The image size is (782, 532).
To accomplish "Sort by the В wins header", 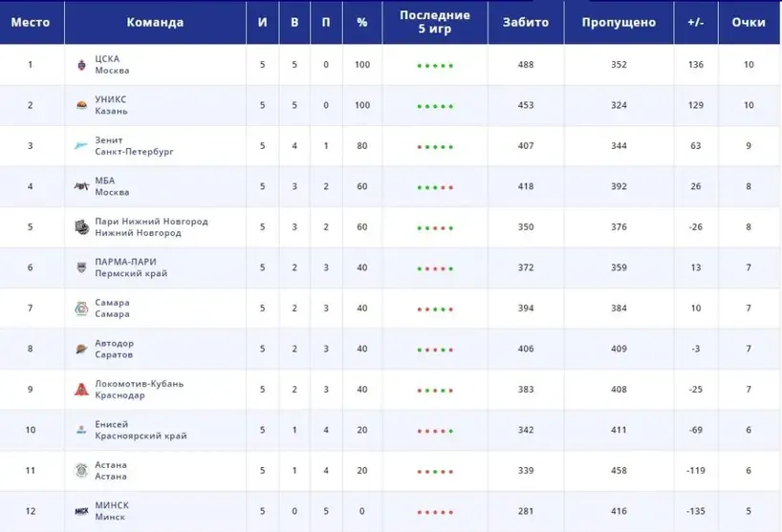I will [294, 22].
